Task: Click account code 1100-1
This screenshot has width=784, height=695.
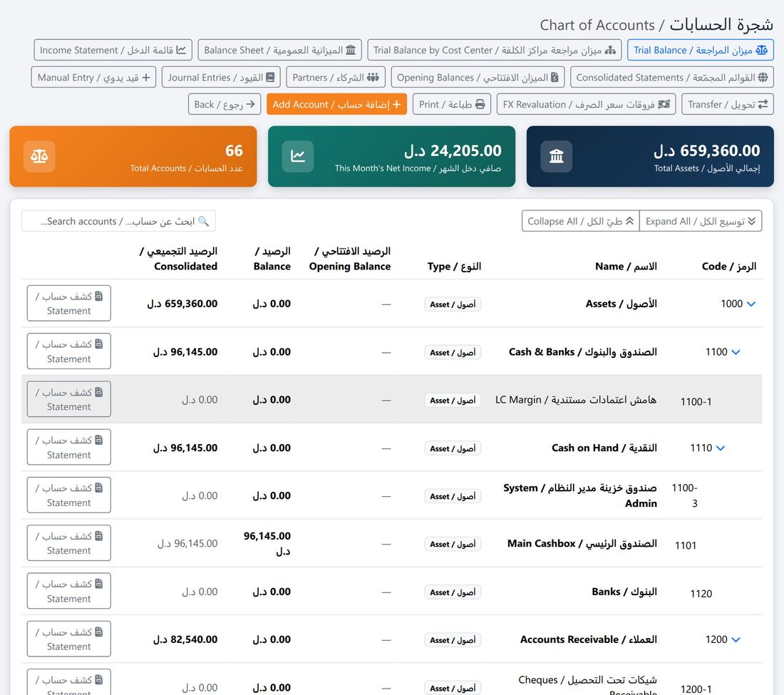Action: tap(696, 401)
